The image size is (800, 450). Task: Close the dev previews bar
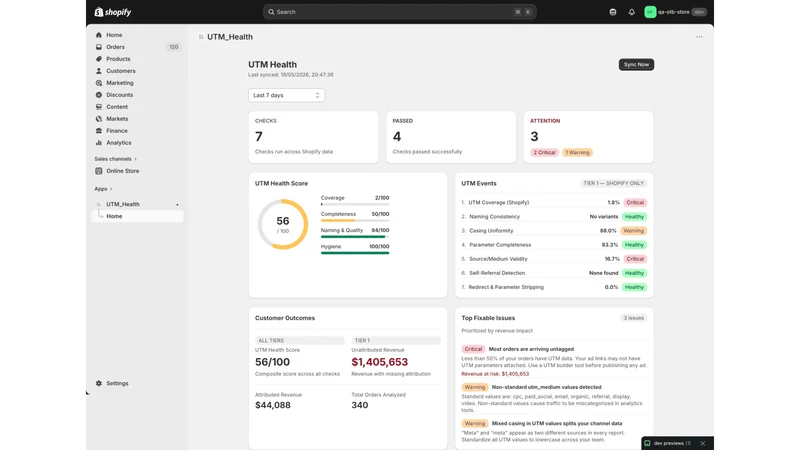coord(703,443)
